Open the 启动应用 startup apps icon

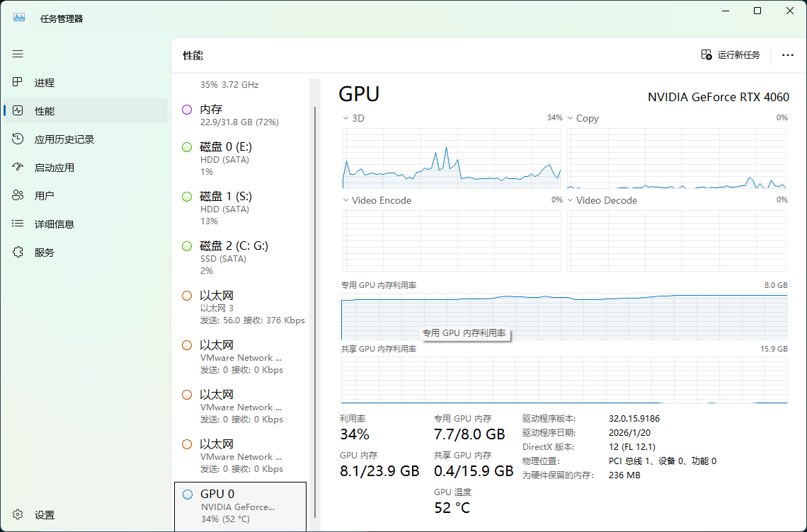(x=18, y=167)
